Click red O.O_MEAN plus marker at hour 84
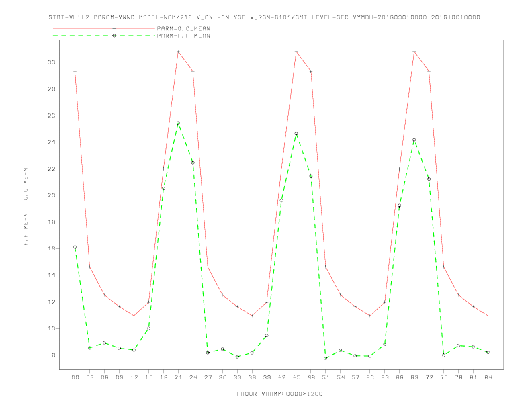The height and width of the screenshot is (411, 532). click(488, 316)
